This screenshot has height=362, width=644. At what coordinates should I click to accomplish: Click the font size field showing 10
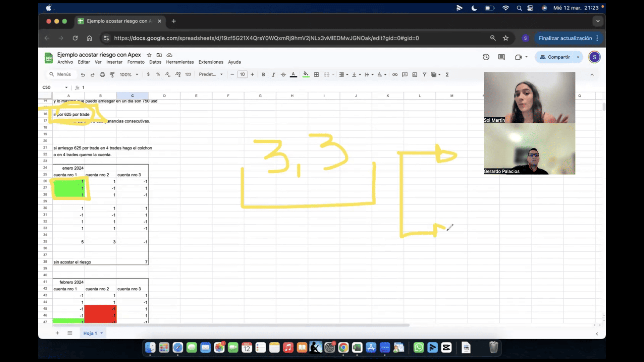pyautogui.click(x=242, y=74)
